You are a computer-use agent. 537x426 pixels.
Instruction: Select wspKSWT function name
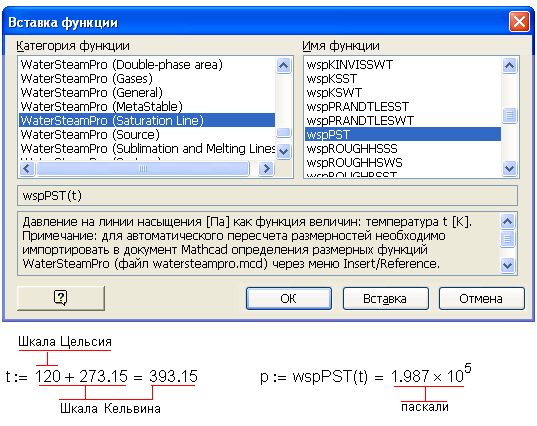coord(403,92)
